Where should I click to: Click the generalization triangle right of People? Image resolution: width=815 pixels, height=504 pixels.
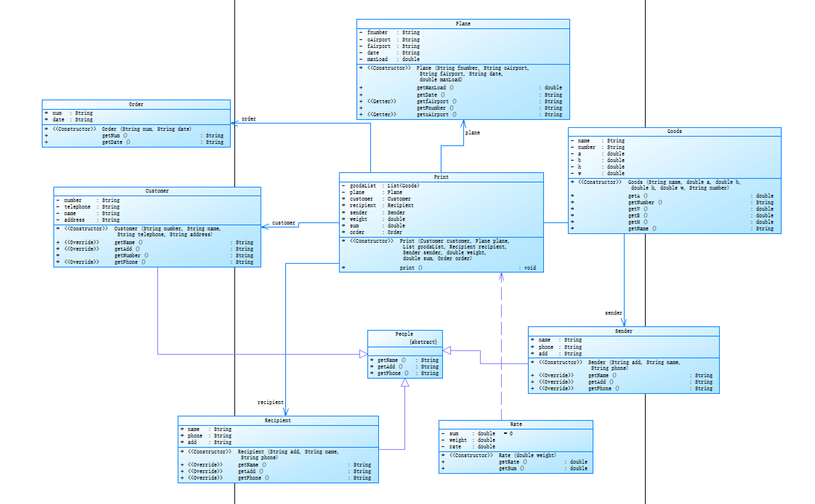click(x=447, y=351)
